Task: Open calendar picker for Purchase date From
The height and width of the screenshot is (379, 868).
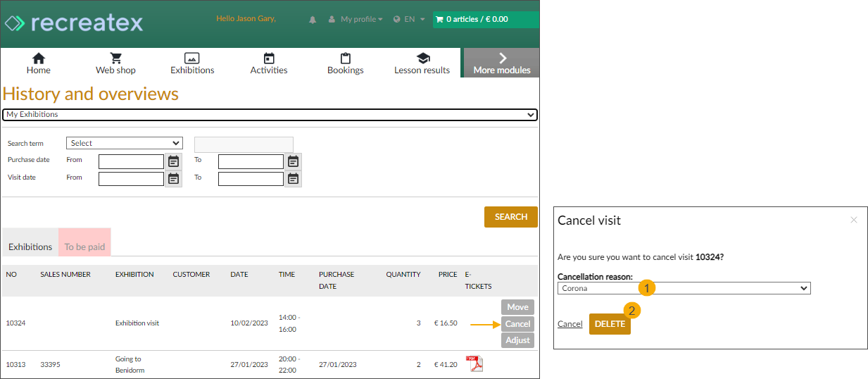Action: pos(173,161)
